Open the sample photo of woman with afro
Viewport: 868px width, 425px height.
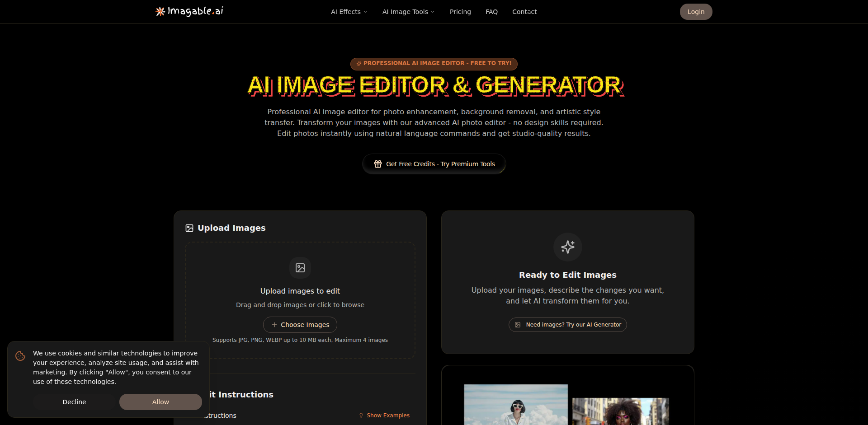tap(620, 411)
